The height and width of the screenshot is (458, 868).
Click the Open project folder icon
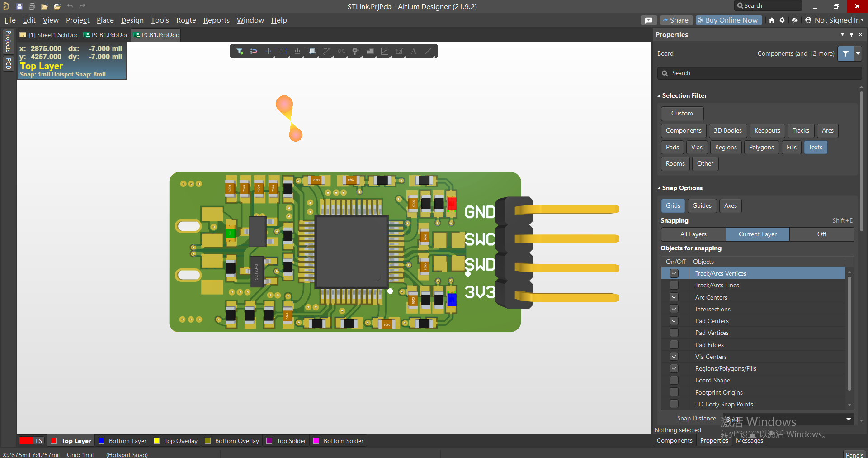point(57,6)
